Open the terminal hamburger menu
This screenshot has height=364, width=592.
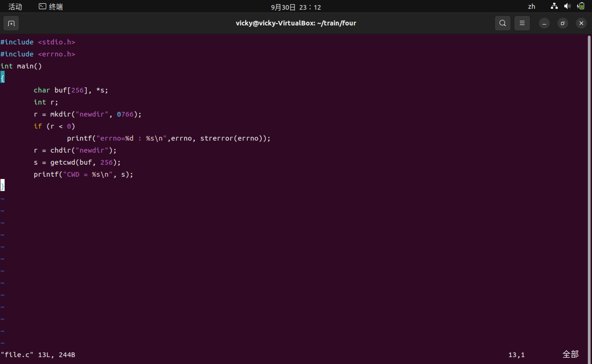(x=522, y=23)
